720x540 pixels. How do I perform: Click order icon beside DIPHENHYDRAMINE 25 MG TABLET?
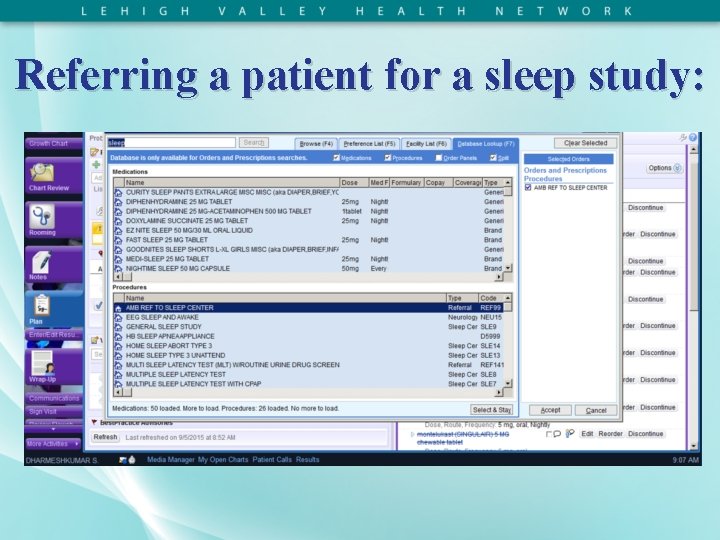point(118,202)
